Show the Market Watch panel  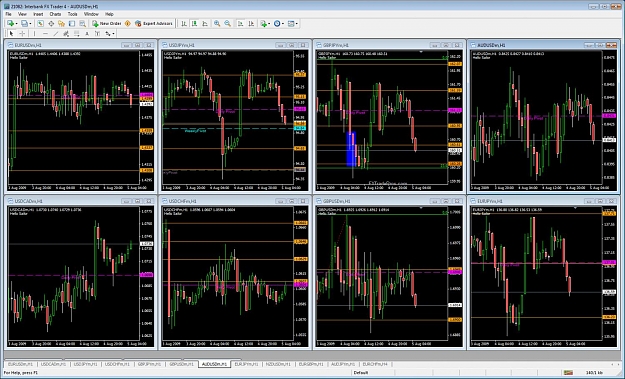tap(40, 24)
